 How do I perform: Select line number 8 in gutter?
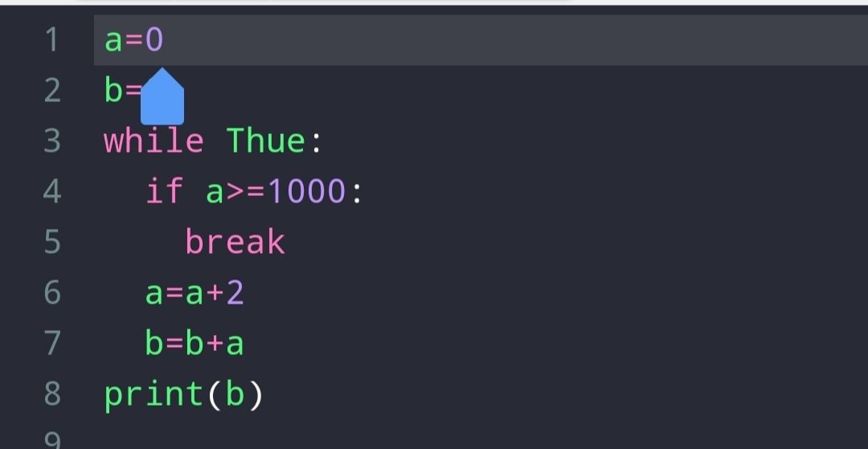52,394
